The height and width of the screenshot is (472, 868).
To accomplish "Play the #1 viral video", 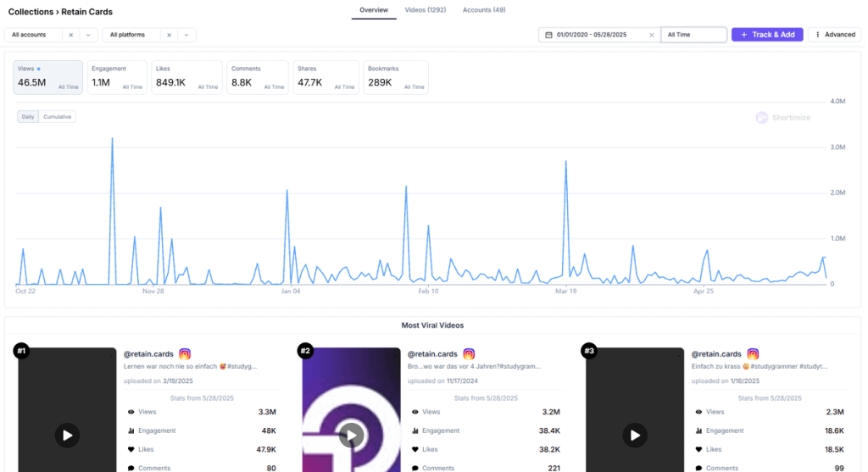I will click(x=68, y=436).
